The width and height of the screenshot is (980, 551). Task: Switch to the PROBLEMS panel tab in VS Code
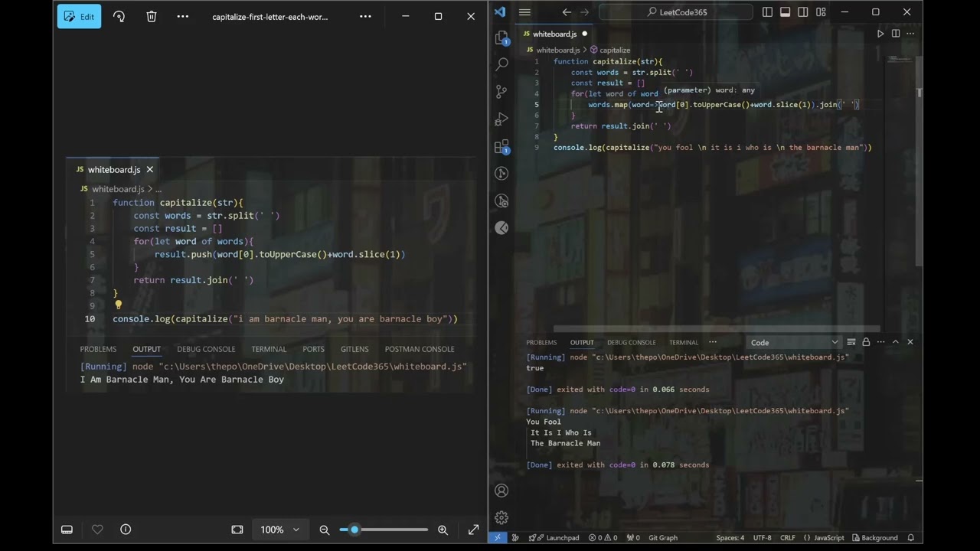coord(541,342)
